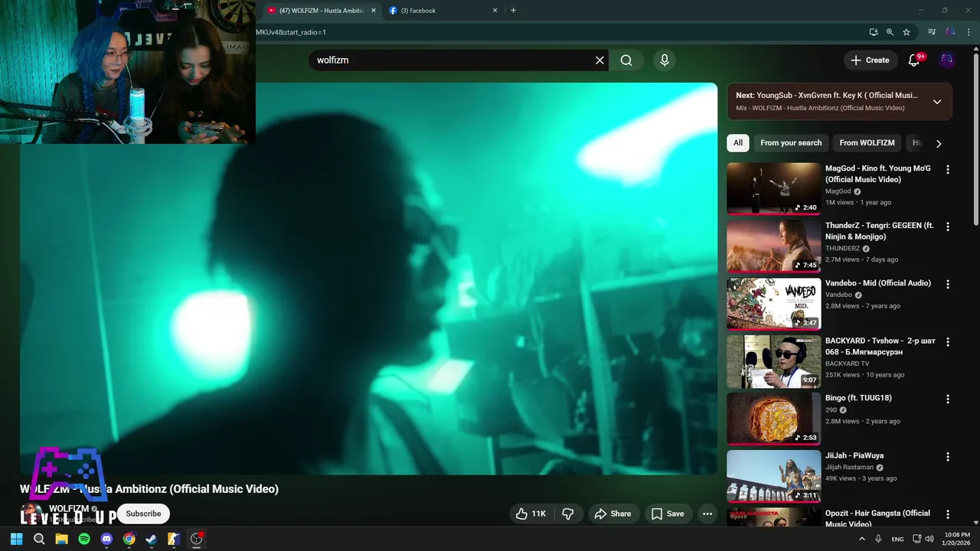
Task: Click the Create button
Action: tap(870, 60)
